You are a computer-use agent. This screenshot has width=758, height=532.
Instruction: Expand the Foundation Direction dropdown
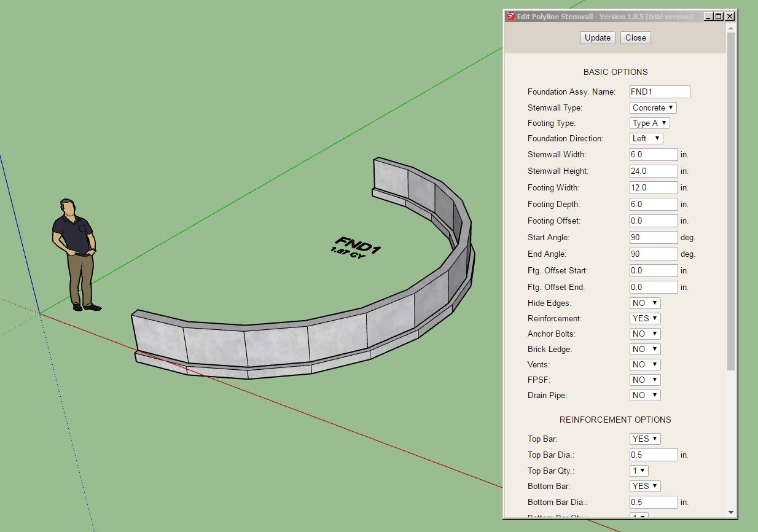[646, 138]
